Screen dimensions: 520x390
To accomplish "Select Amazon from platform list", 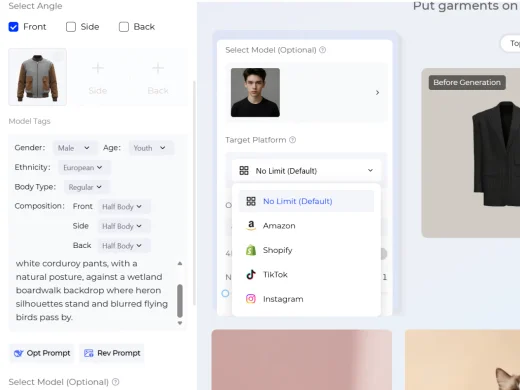I will pos(306,226).
